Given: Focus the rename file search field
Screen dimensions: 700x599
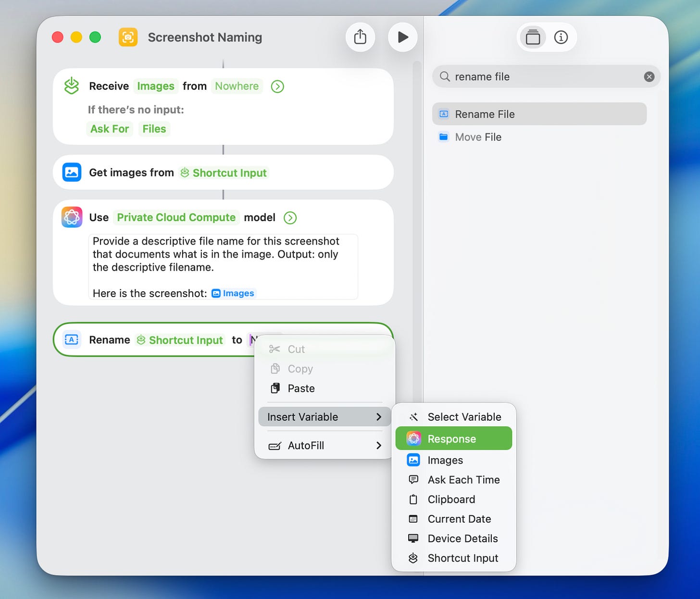Looking at the screenshot, I should tap(546, 76).
